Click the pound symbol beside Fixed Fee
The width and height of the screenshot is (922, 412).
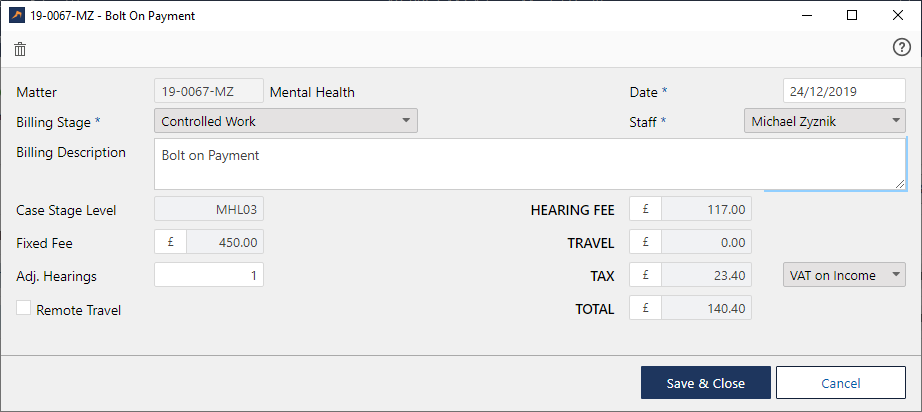pos(170,242)
